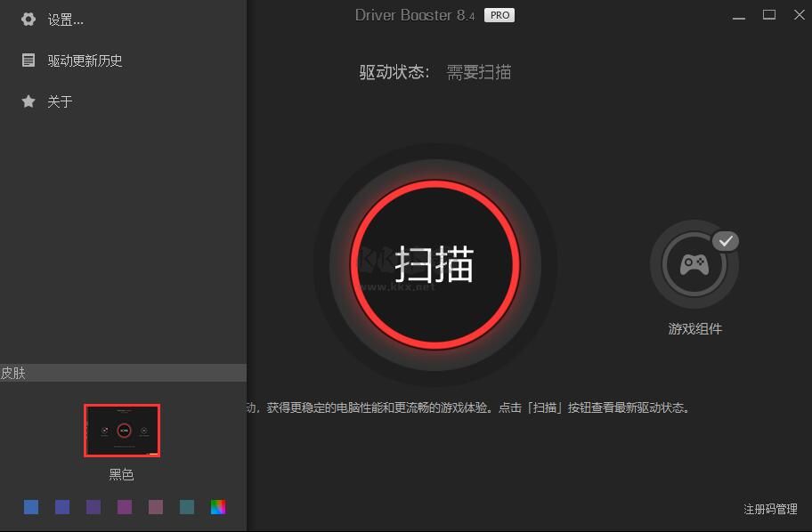Click the 黑色 skin preview thumbnail
Image resolution: width=812 pixels, height=532 pixels.
(x=122, y=430)
